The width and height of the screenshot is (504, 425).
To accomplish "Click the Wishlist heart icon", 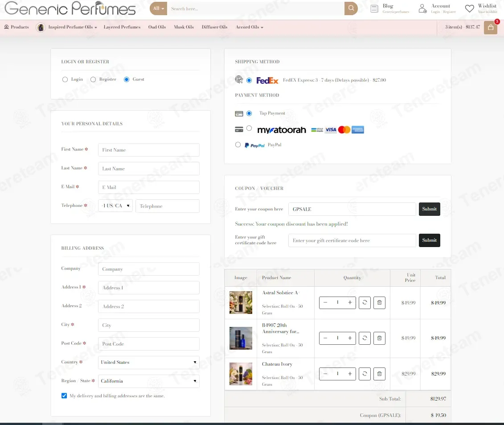I will click(469, 8).
